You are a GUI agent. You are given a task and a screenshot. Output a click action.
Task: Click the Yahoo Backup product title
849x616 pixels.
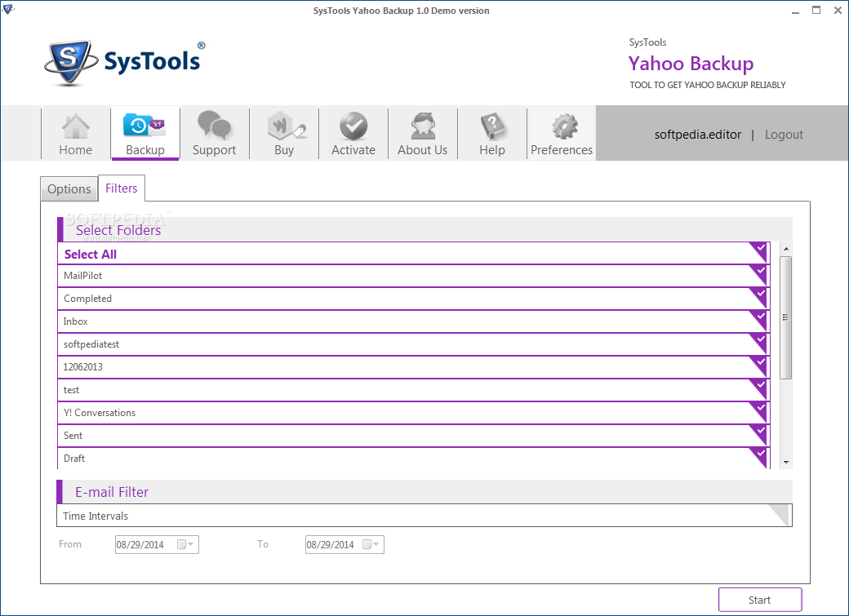(691, 64)
